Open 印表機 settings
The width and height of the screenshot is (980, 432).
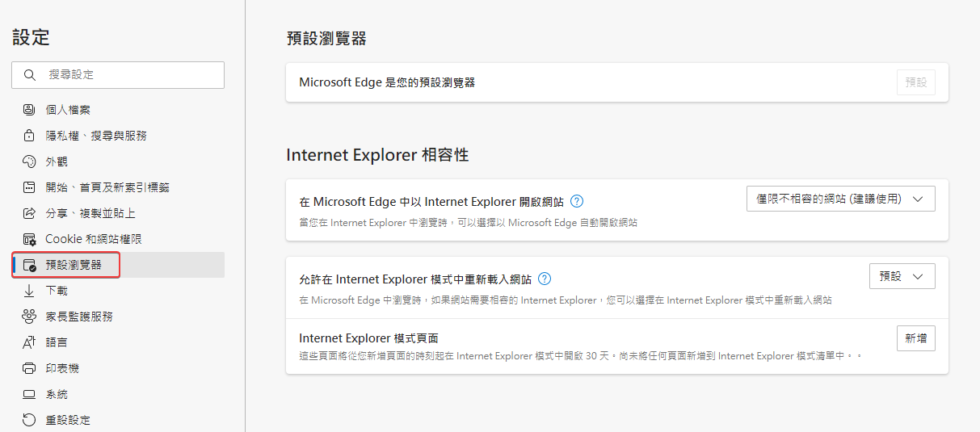click(x=118, y=368)
